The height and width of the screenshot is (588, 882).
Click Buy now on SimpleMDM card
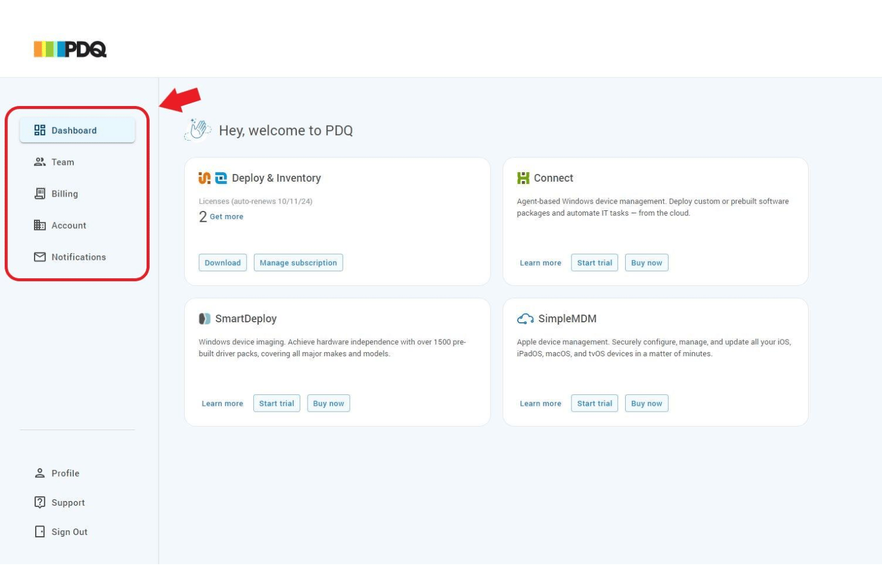tap(647, 403)
